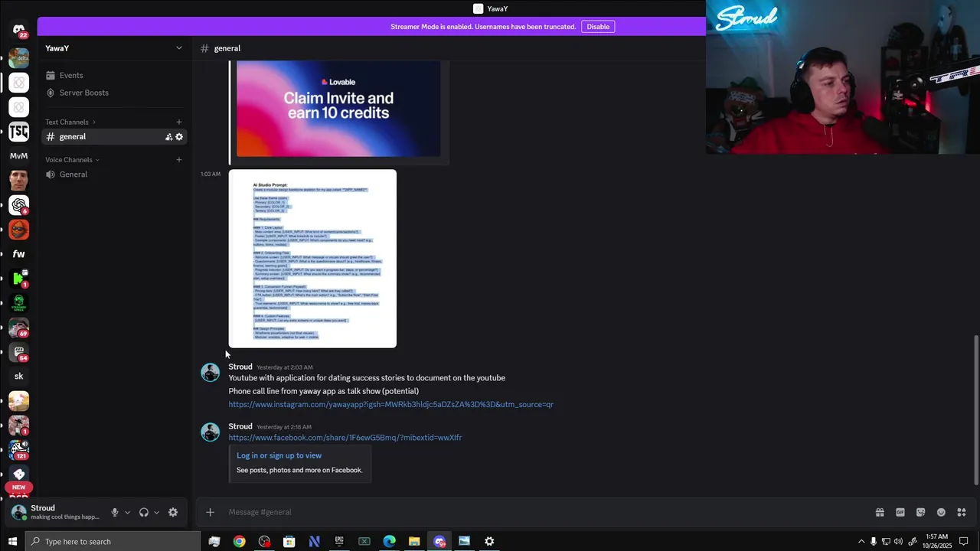Open Discord direct messages home icon
The image size is (980, 551).
(x=18, y=30)
